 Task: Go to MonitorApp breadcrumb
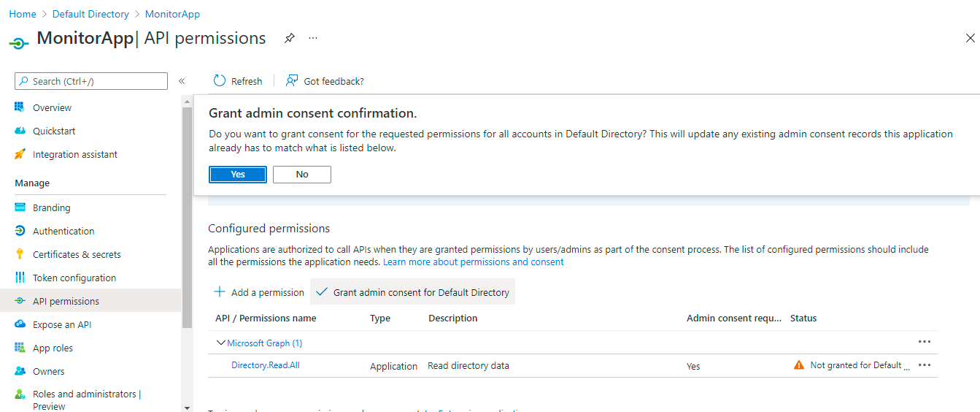(x=172, y=14)
